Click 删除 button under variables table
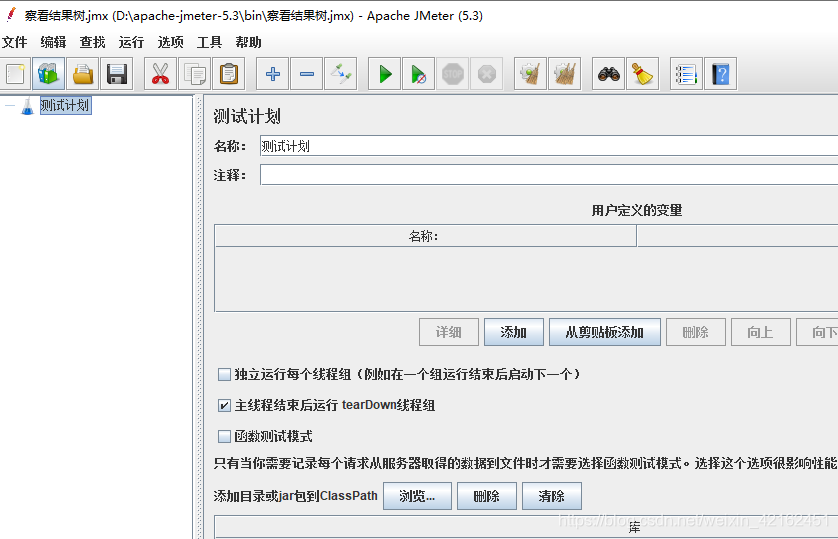This screenshot has width=838, height=539. 695,332
